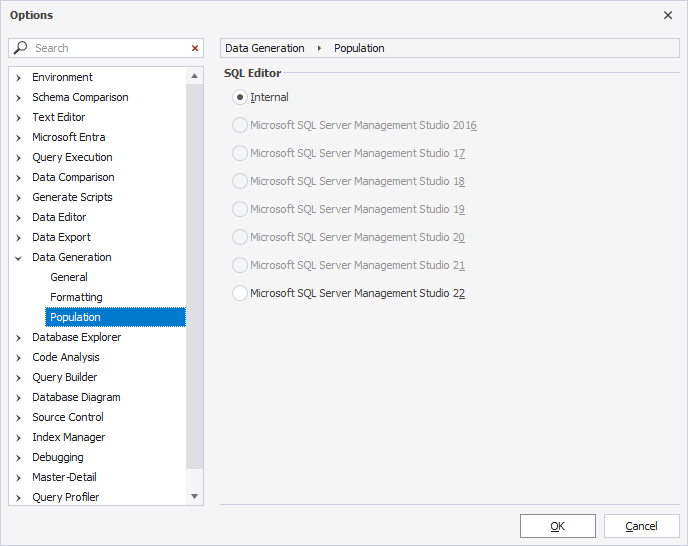Viewport: 688px width, 546px height.
Task: Expand the Data Editor node arrow
Action: point(18,218)
